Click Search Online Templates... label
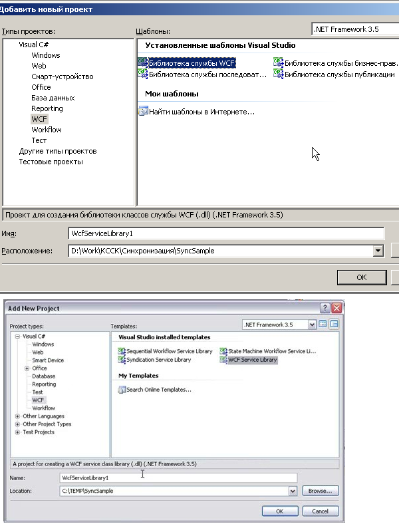The width and height of the screenshot is (399, 532). (x=159, y=390)
